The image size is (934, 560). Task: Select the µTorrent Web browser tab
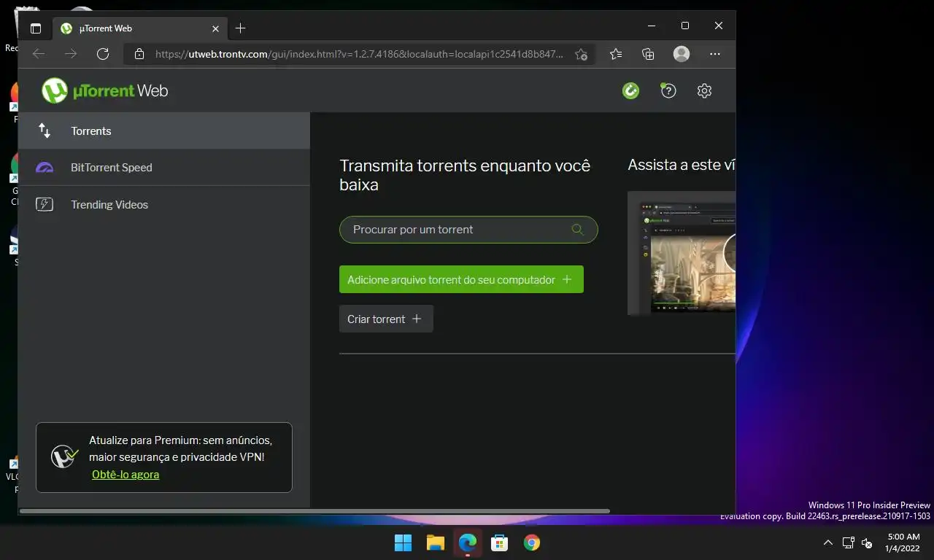[139, 28]
